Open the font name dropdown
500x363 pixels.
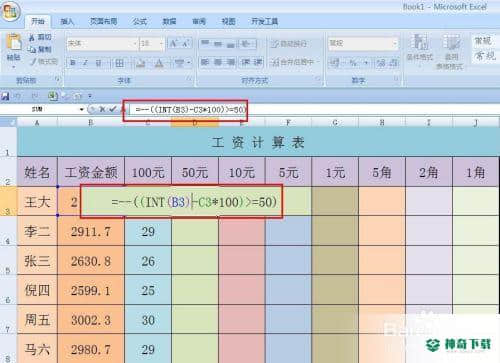point(135,44)
